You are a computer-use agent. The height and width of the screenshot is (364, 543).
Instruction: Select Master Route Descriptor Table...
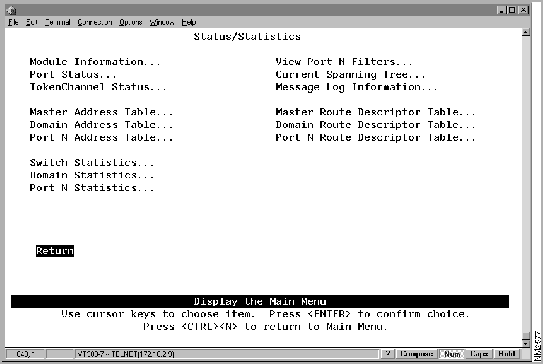(375, 112)
